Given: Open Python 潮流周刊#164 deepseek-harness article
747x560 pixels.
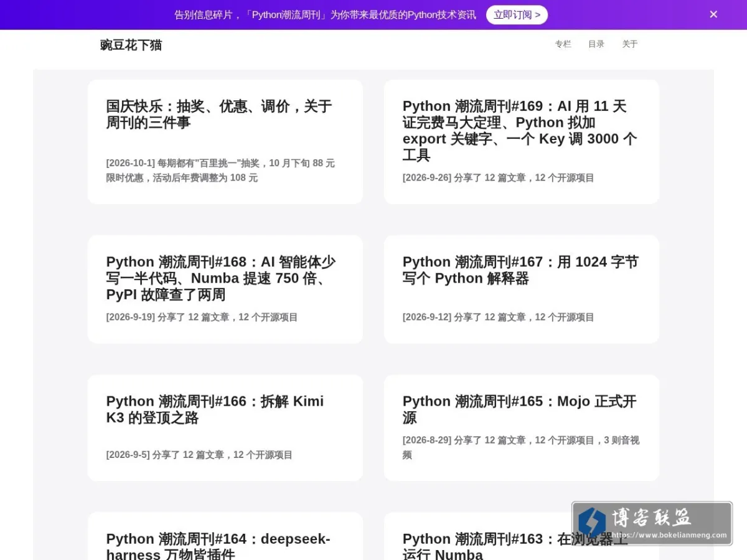Looking at the screenshot, I should [218, 546].
